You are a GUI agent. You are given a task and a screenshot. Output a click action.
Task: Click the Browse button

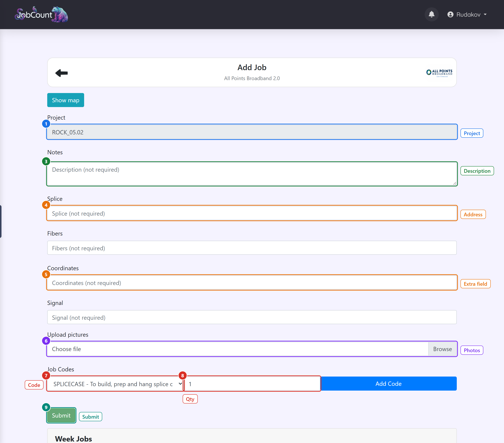[442, 349]
